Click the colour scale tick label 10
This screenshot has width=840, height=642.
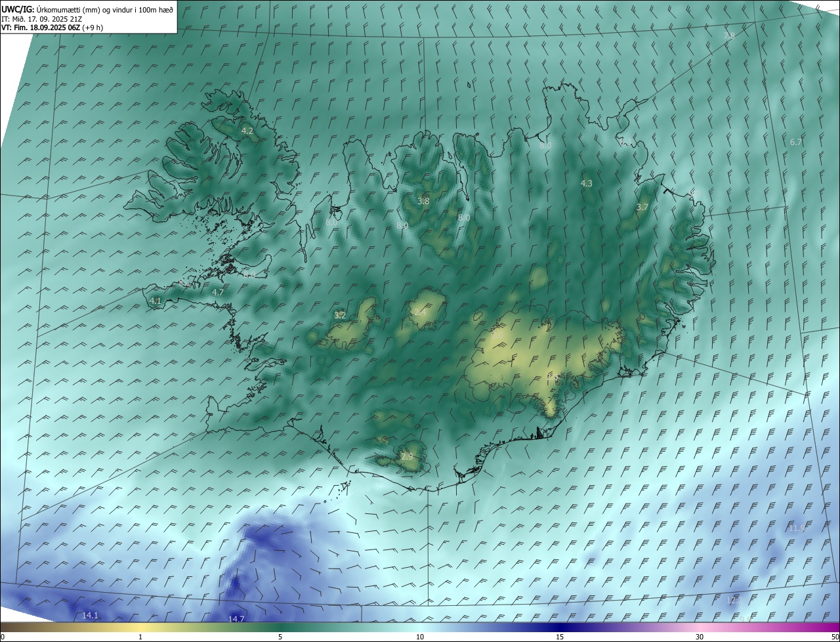[x=420, y=637]
